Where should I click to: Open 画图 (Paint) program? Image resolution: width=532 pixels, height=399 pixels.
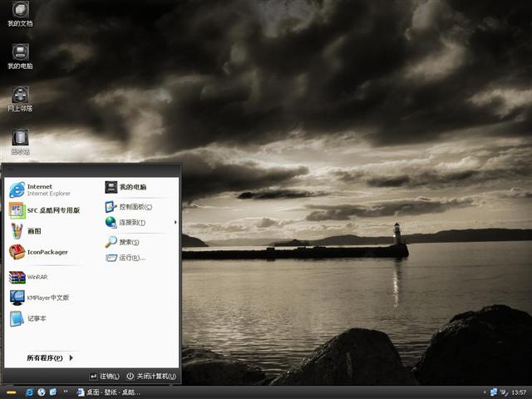coord(33,231)
